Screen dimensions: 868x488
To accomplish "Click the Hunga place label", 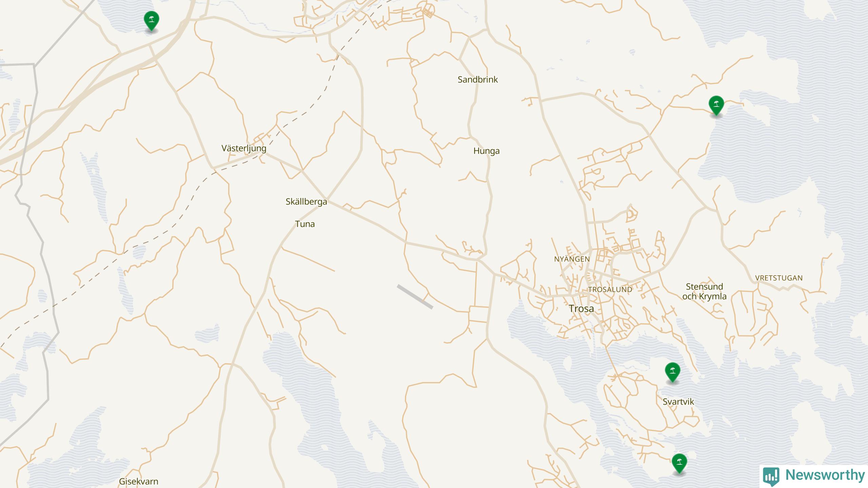I will pyautogui.click(x=487, y=151).
